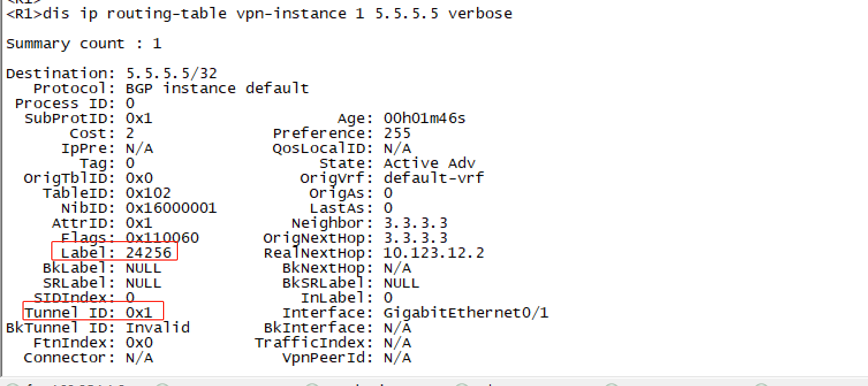Click the Preference value 255
Image resolution: width=868 pixels, height=386 pixels.
(397, 133)
